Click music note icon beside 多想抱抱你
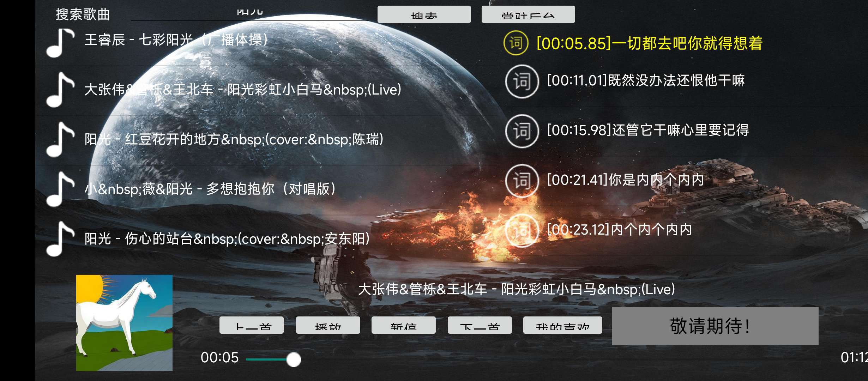 coord(60,189)
